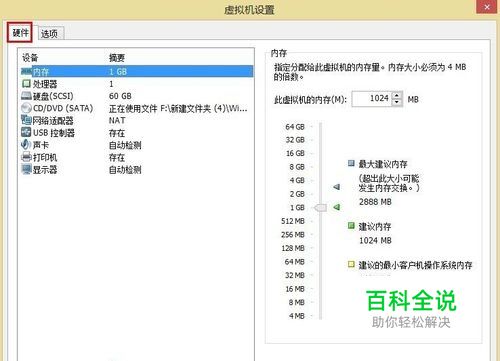Click the 64 MB label on memory scale
This screenshot has width=500, height=361.
click(x=295, y=262)
